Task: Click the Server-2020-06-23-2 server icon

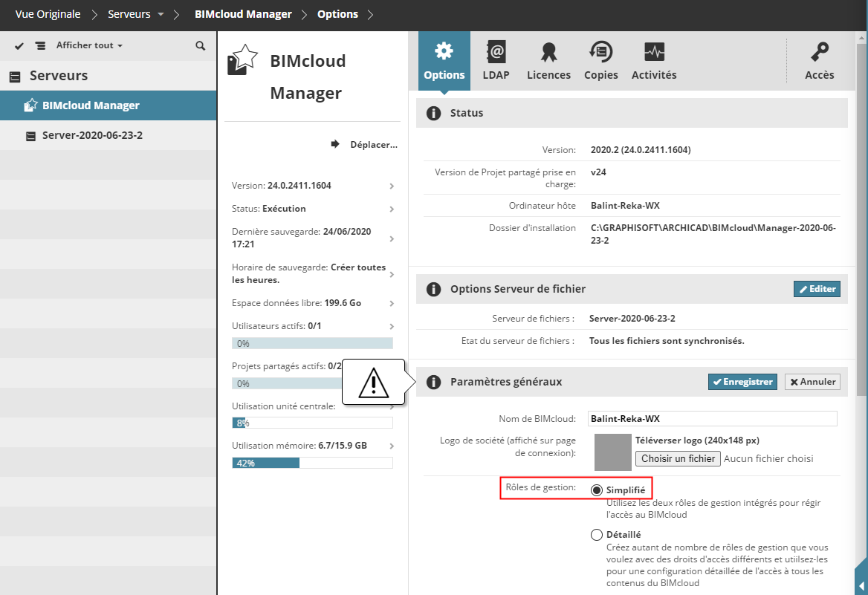Action: click(x=31, y=136)
